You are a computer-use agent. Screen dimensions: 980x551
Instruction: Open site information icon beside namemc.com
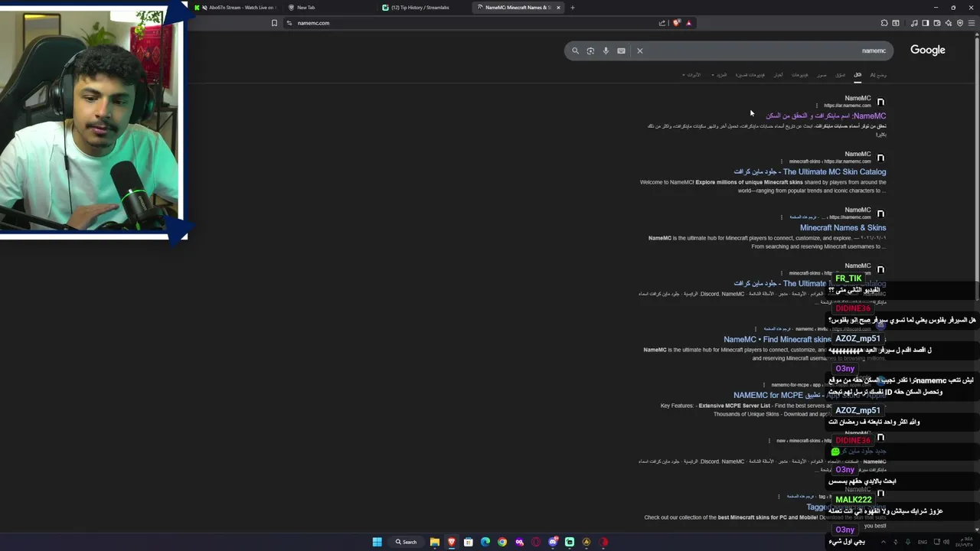tap(289, 23)
